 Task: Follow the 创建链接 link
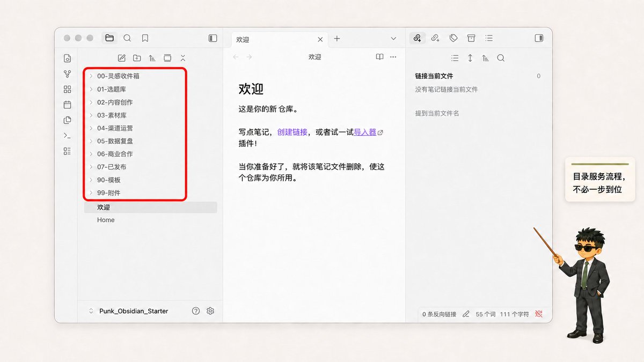click(292, 132)
